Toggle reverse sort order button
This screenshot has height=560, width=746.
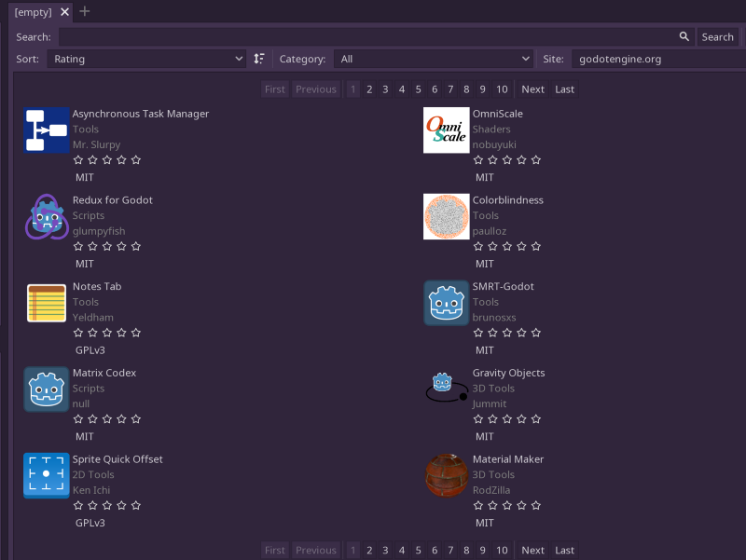pyautogui.click(x=259, y=59)
